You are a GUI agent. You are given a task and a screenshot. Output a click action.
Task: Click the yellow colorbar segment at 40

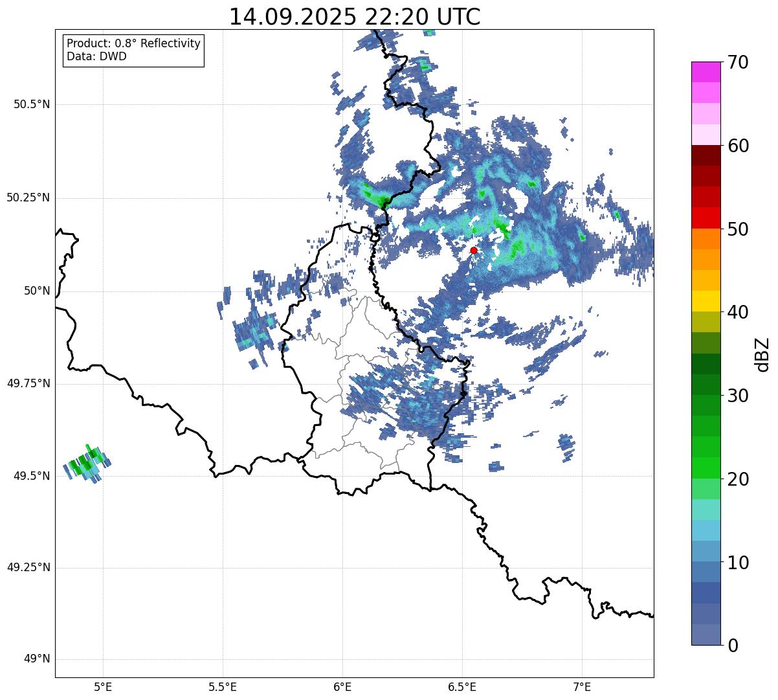[x=706, y=301]
